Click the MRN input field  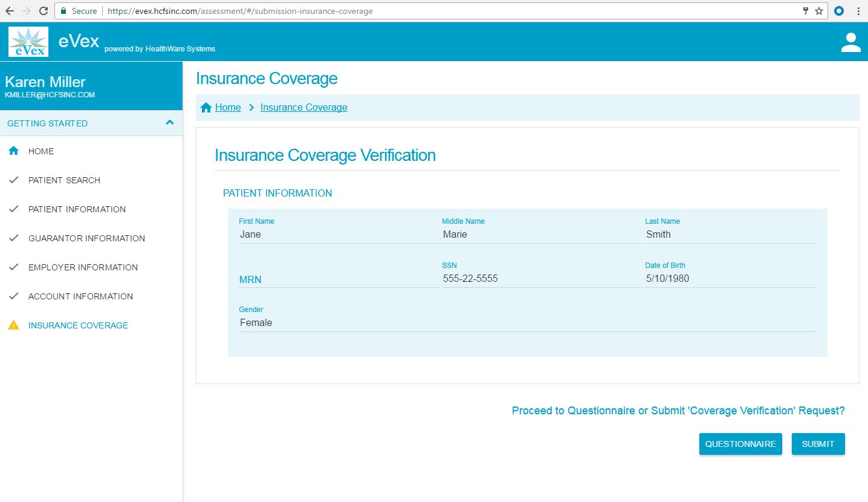[338, 279]
